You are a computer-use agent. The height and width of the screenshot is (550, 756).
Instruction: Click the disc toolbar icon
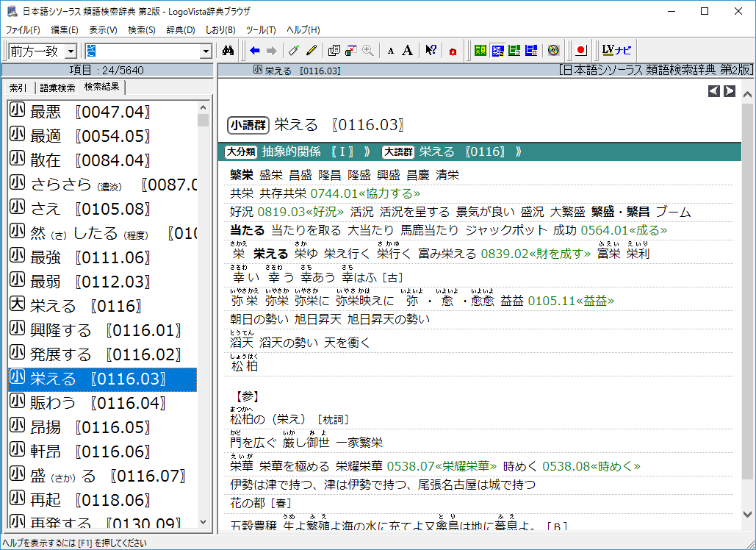(x=553, y=50)
